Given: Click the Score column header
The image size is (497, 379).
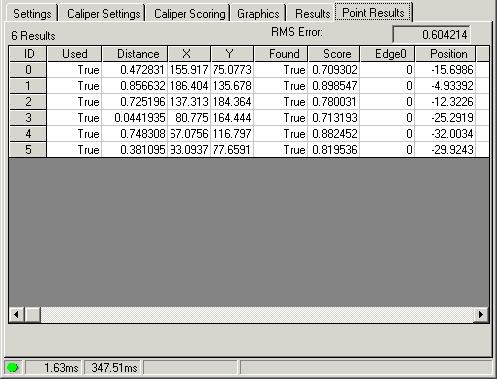Looking at the screenshot, I should [x=334, y=54].
